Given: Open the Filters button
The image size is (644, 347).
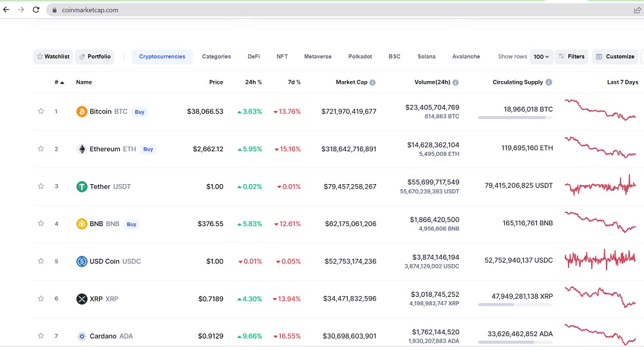Looking at the screenshot, I should coord(572,57).
